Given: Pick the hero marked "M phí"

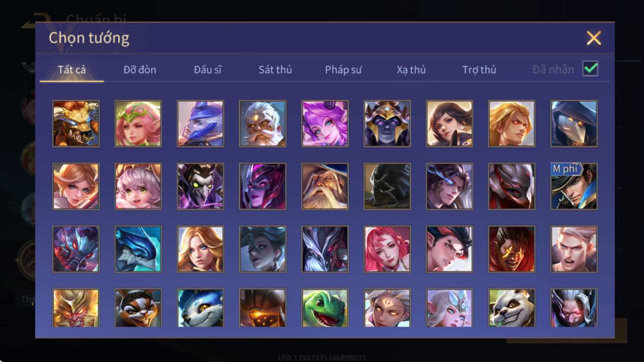Looking at the screenshot, I should coord(574,186).
